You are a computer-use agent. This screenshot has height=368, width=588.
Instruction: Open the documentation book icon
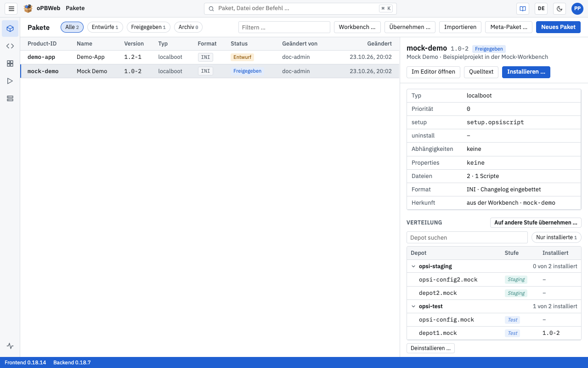[x=523, y=8]
